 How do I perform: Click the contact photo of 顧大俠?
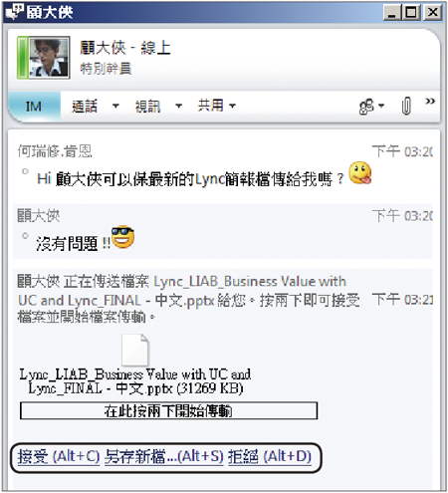(x=49, y=58)
